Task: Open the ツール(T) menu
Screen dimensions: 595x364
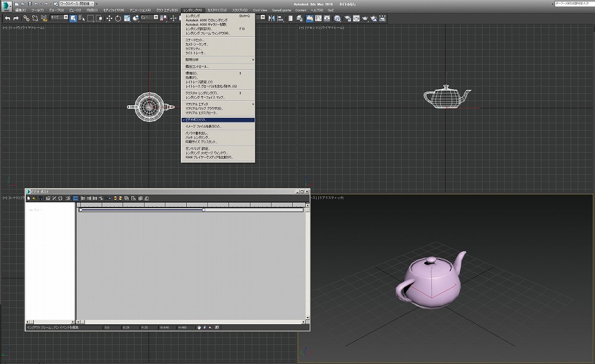Action: coord(37,10)
